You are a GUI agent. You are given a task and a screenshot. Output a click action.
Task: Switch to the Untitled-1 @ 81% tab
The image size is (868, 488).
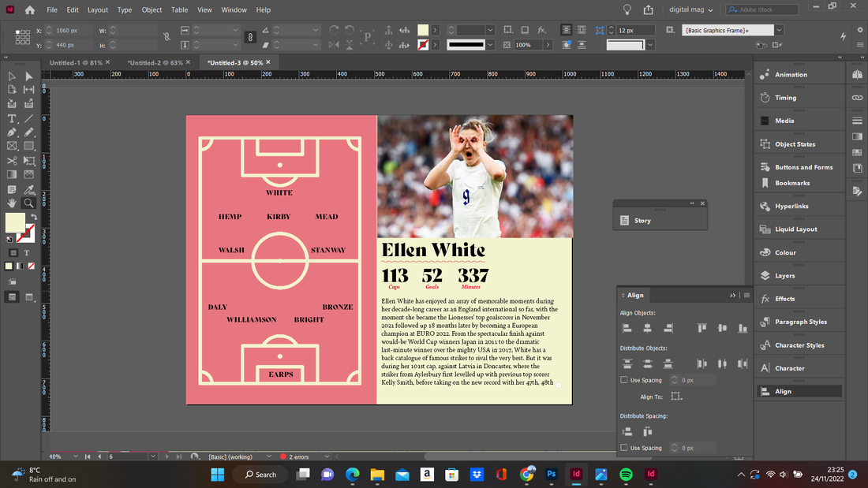click(x=76, y=62)
